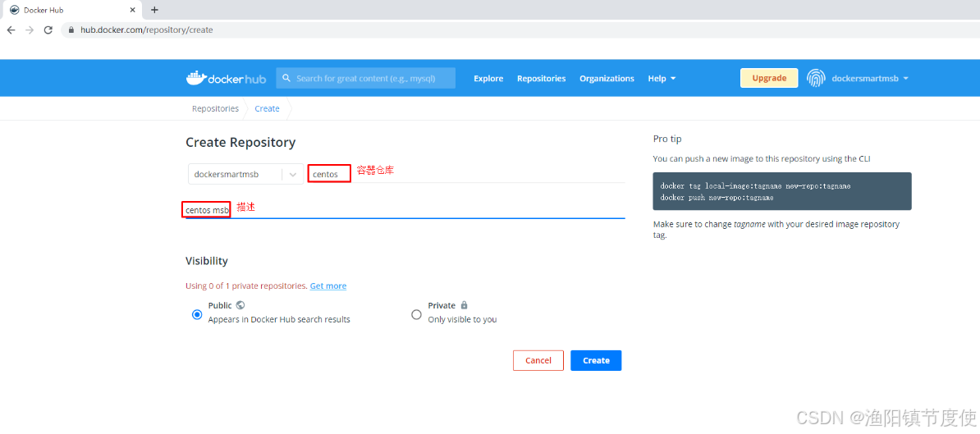Viewport: 980px width, 434px height.
Task: Click the Docker Hub whale logo
Action: 227,78
